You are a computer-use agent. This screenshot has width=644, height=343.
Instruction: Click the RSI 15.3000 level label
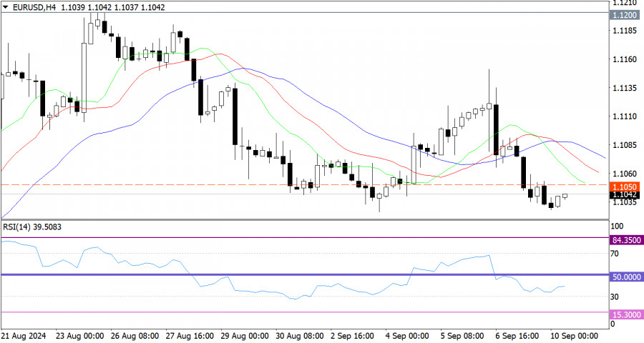(x=626, y=314)
